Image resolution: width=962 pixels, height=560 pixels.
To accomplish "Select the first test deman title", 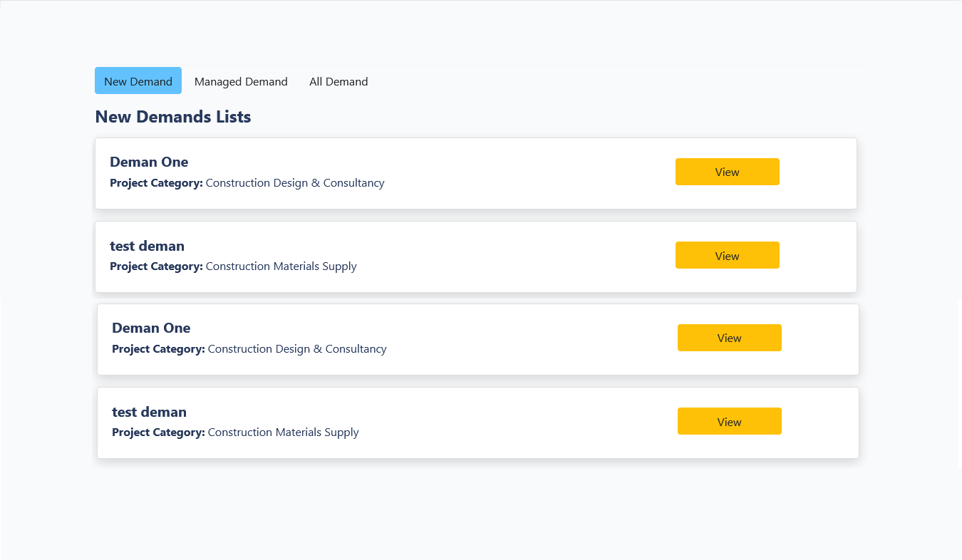I will coord(147,246).
